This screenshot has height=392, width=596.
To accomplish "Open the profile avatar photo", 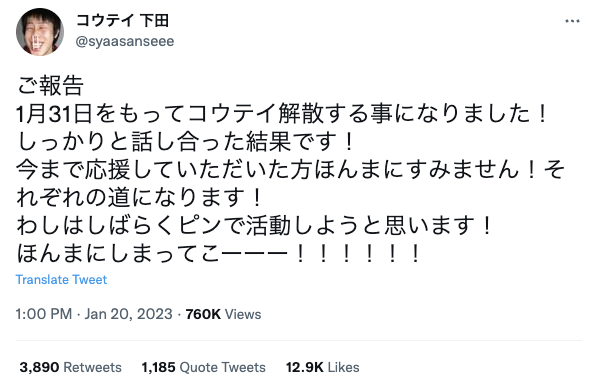I will tap(40, 32).
